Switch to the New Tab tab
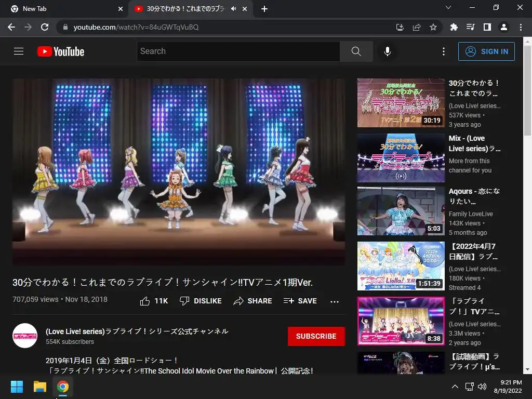Image resolution: width=532 pixels, height=399 pixels. (x=64, y=9)
